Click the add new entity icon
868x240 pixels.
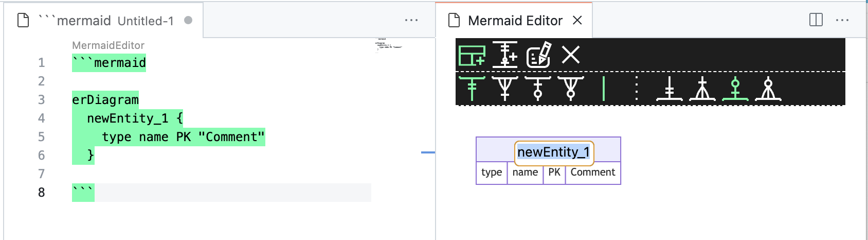(472, 55)
